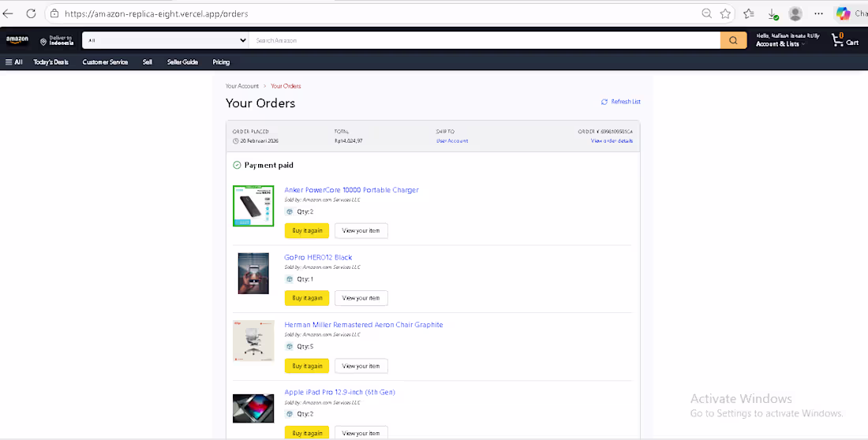Click the Anker PowerCore product thumbnail
The image size is (868, 440).
click(x=253, y=206)
